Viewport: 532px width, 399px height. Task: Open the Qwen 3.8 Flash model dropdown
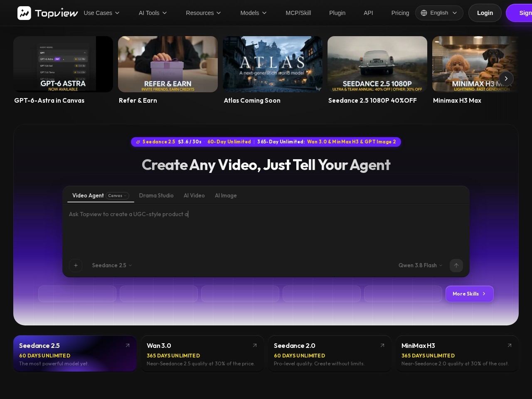point(421,265)
